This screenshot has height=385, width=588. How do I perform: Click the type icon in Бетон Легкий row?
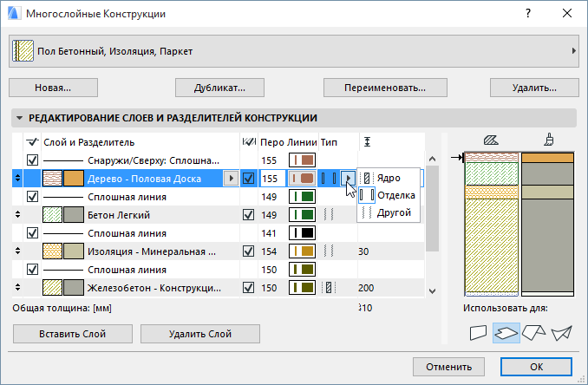[329, 215]
